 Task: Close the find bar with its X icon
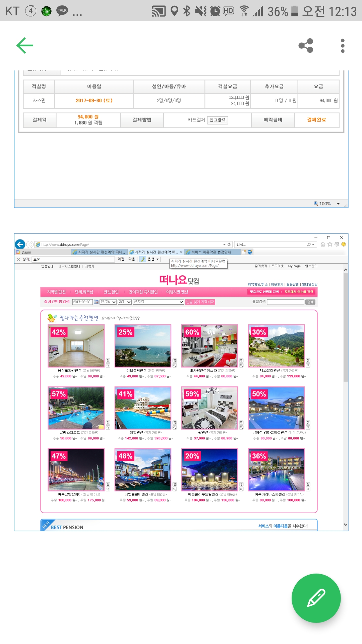point(18,259)
